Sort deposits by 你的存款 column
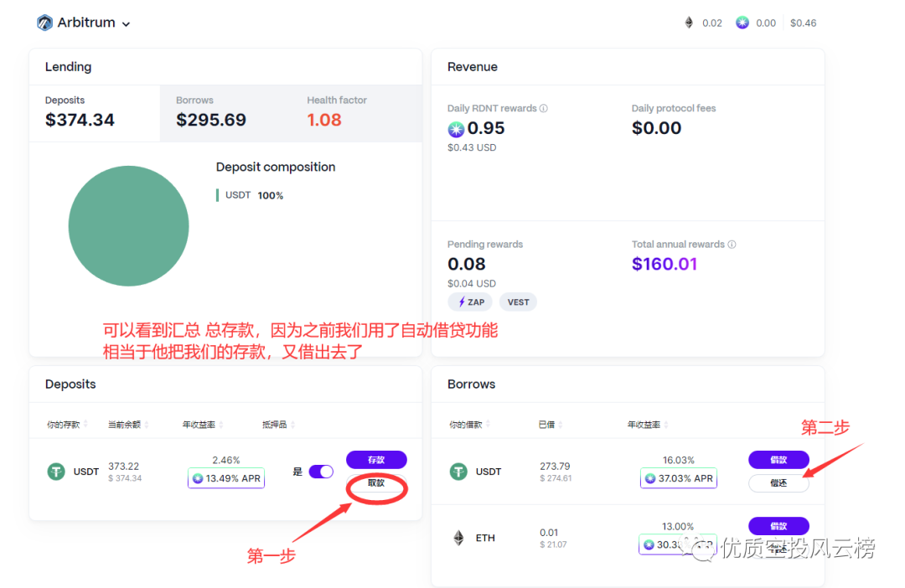 pyautogui.click(x=67, y=425)
